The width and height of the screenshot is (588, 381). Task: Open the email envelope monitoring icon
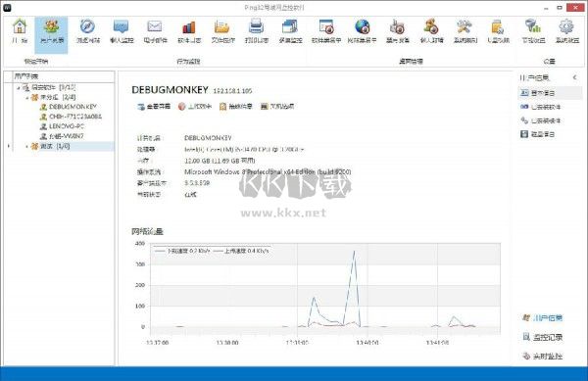[155, 26]
